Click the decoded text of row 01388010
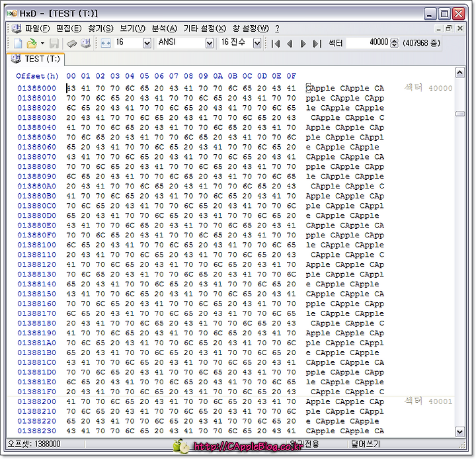 (x=345, y=98)
